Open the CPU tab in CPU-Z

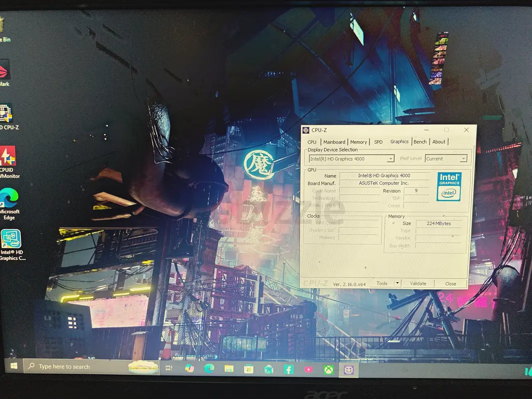[x=312, y=142]
